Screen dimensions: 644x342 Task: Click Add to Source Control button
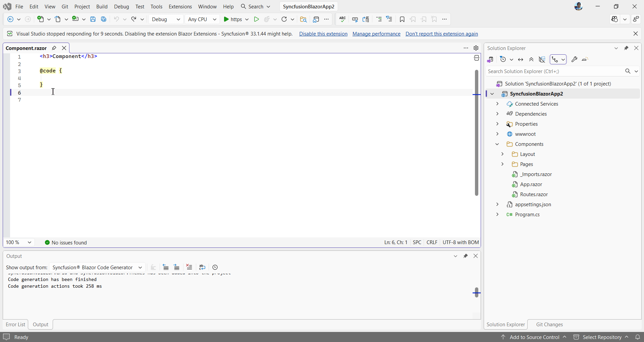pyautogui.click(x=534, y=337)
